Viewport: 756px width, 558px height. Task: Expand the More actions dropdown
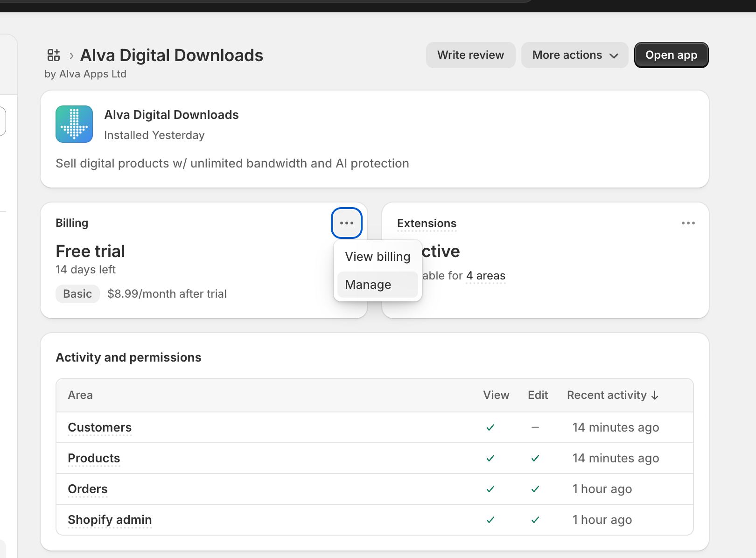pos(575,55)
